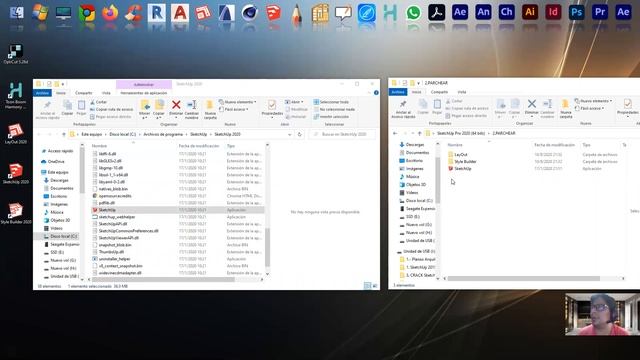Click Seleccionar todo in SketchUp 2020 window
The width and height of the screenshot is (640, 360).
(331, 102)
